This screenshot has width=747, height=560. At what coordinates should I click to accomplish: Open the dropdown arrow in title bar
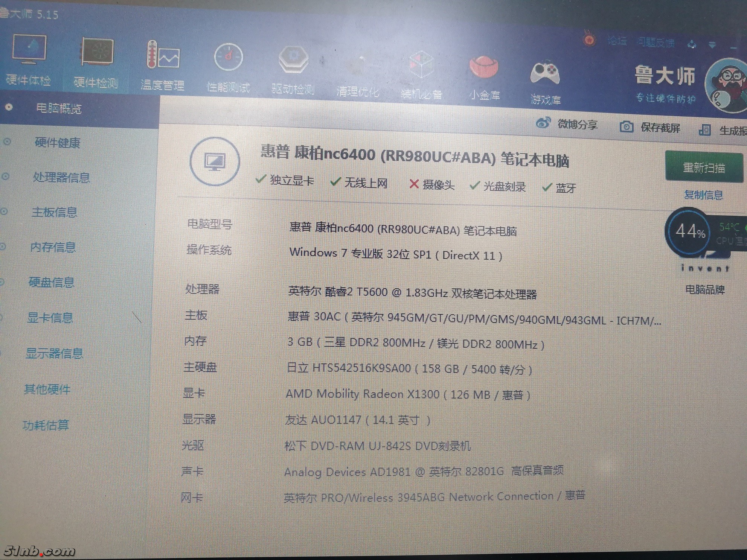coord(712,46)
